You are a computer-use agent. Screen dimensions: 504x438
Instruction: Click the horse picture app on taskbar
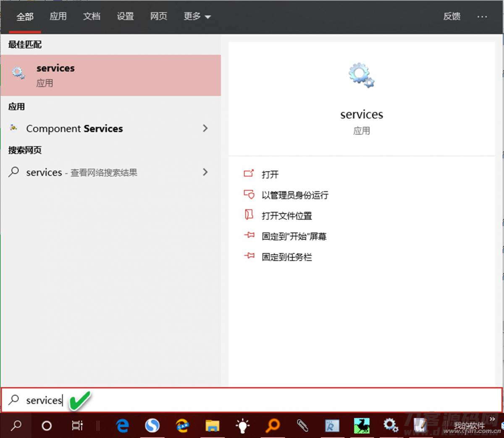[x=362, y=425]
